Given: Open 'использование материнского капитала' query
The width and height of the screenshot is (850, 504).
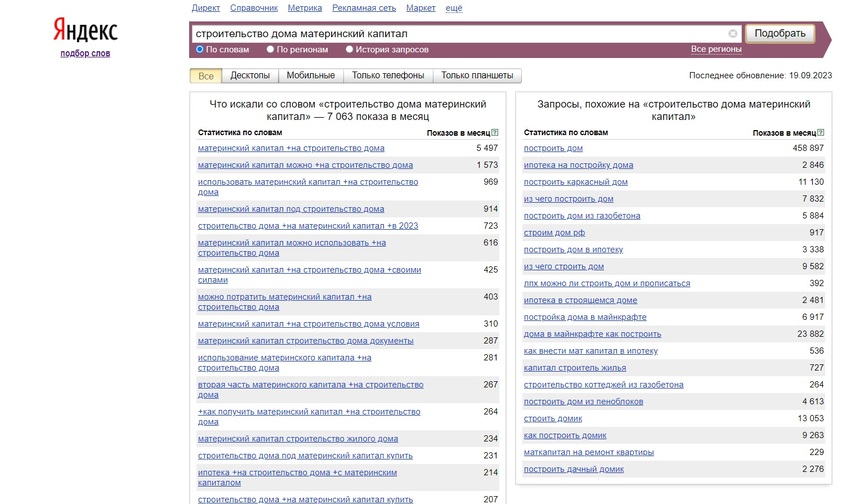Looking at the screenshot, I should point(285,363).
